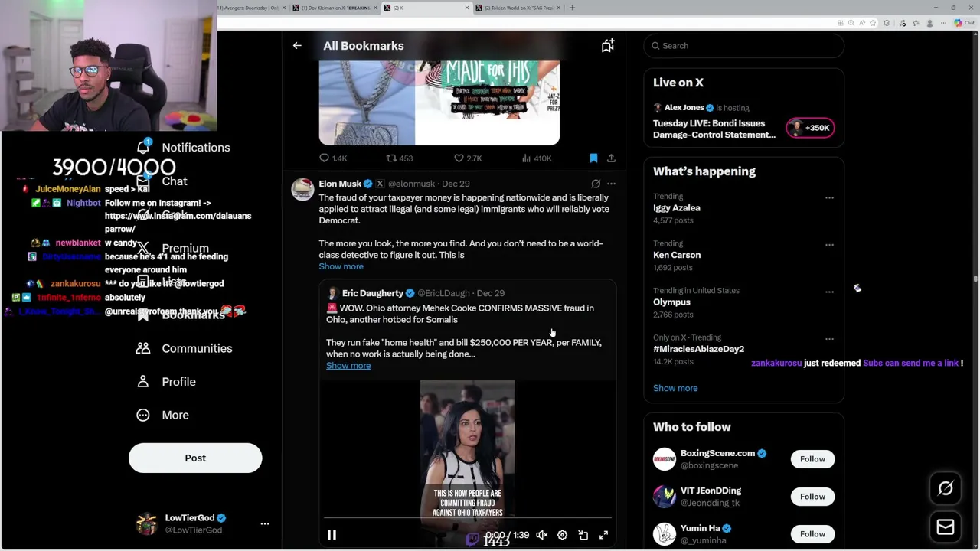Share the top post via share icon

click(611, 158)
